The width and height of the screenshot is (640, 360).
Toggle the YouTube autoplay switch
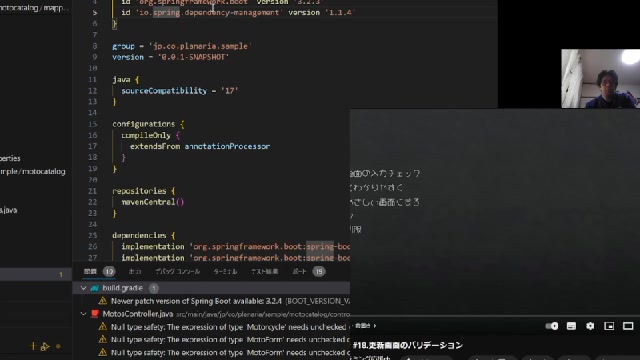click(x=551, y=326)
